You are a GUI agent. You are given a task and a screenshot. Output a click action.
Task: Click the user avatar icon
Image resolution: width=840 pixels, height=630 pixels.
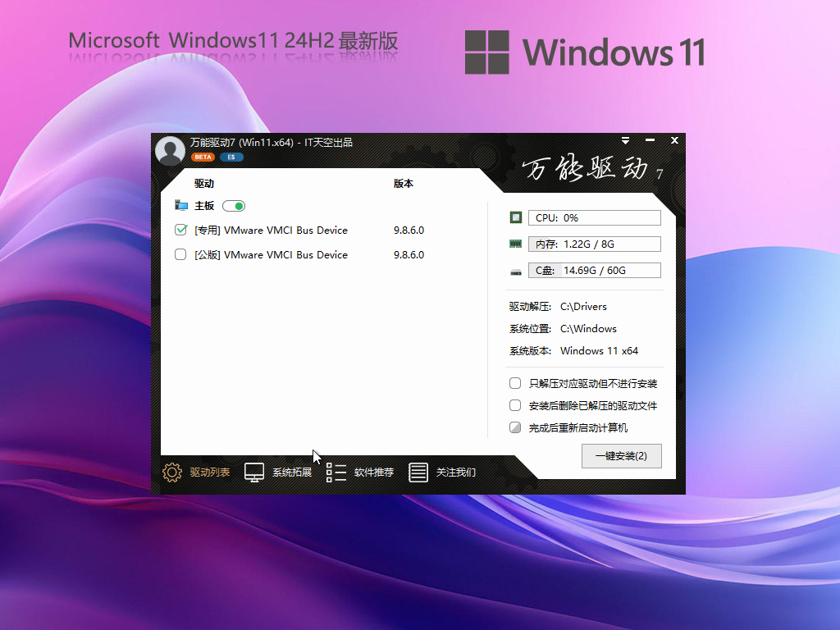(x=171, y=151)
